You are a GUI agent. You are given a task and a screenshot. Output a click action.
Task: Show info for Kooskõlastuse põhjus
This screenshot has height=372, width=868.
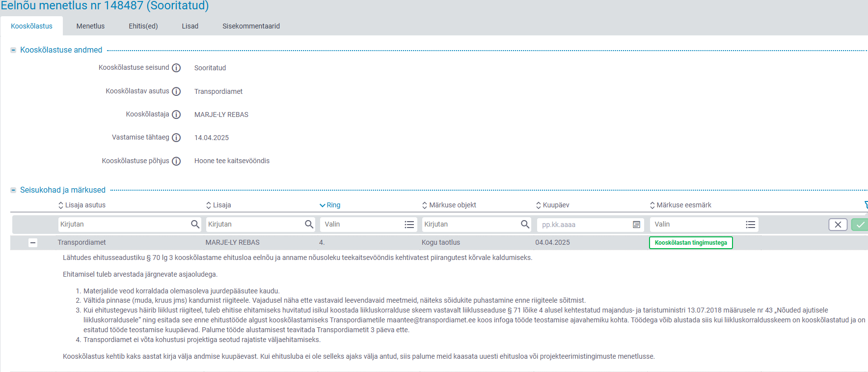click(176, 161)
